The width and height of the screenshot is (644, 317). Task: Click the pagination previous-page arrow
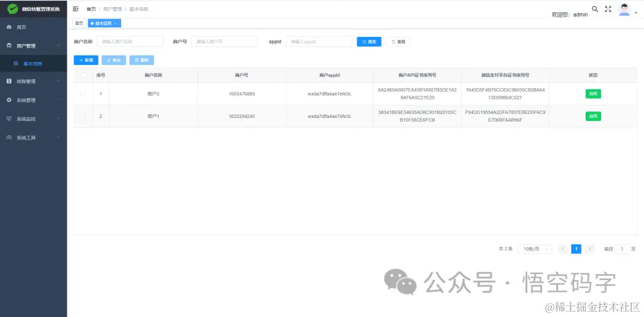click(563, 249)
